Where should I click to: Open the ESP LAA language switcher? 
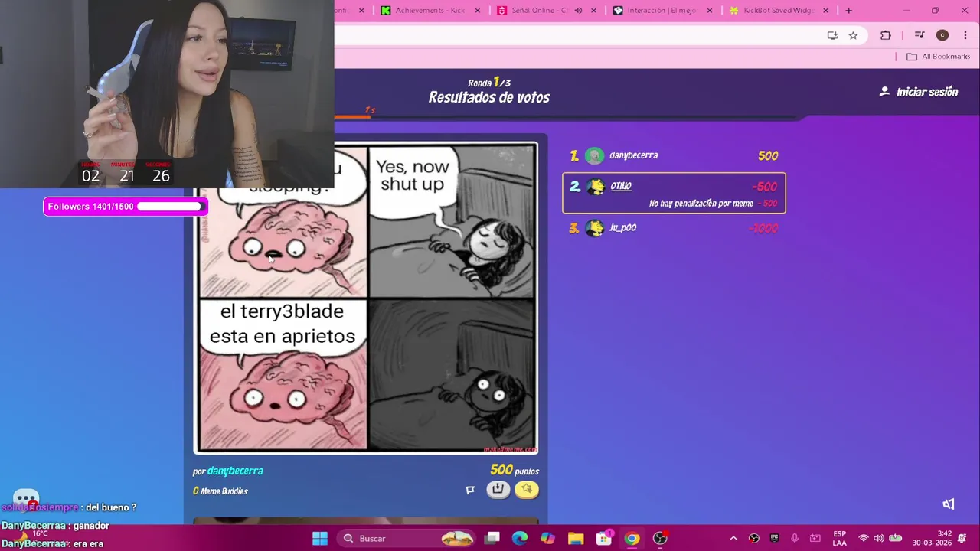[x=839, y=538]
